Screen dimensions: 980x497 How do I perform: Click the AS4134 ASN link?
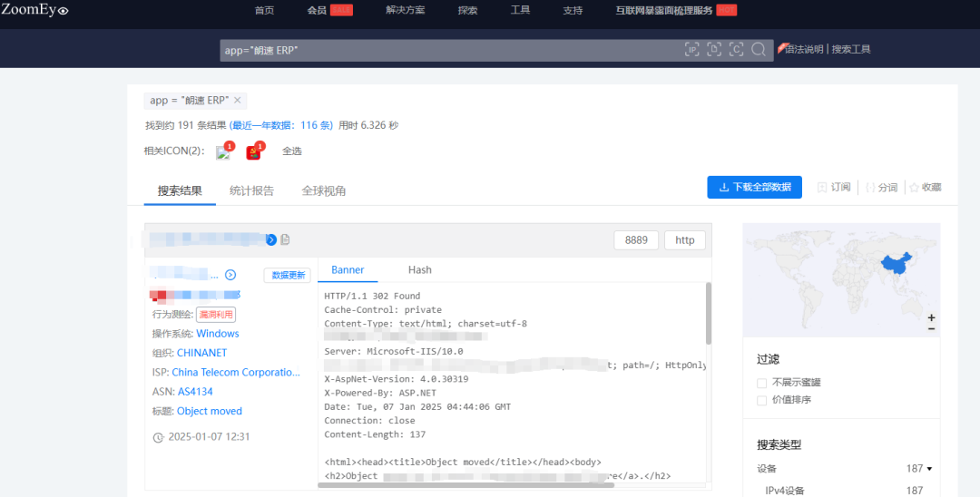[195, 392]
